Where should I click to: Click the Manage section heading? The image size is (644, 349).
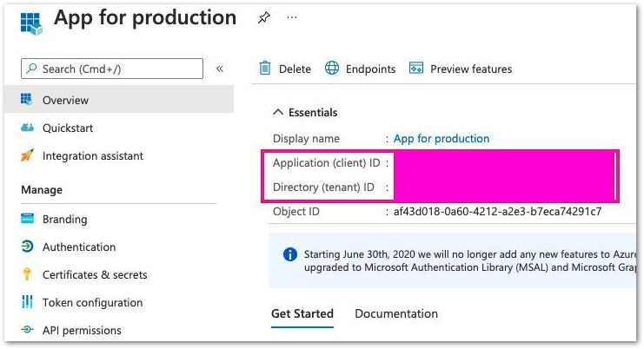[42, 190]
